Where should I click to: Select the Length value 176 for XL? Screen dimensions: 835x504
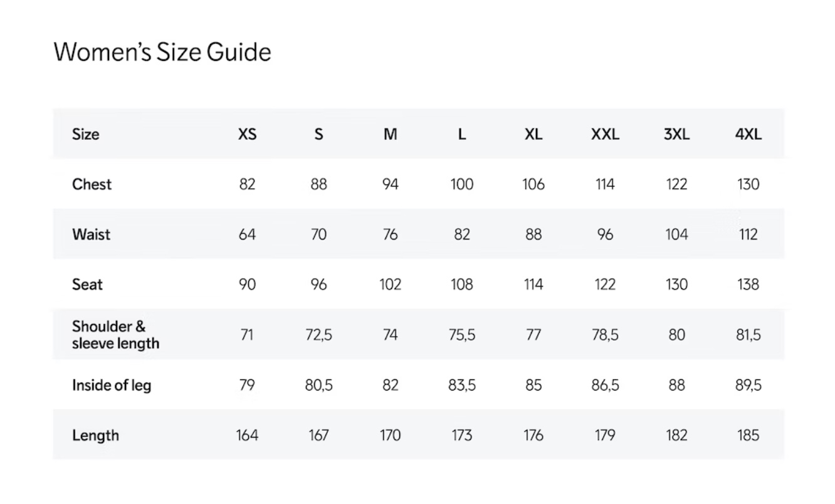point(533,435)
